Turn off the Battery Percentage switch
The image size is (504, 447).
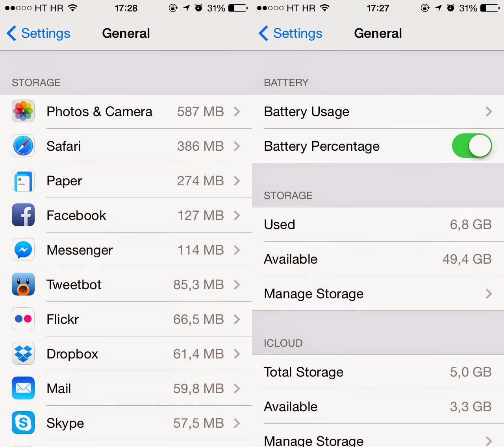pos(472,146)
